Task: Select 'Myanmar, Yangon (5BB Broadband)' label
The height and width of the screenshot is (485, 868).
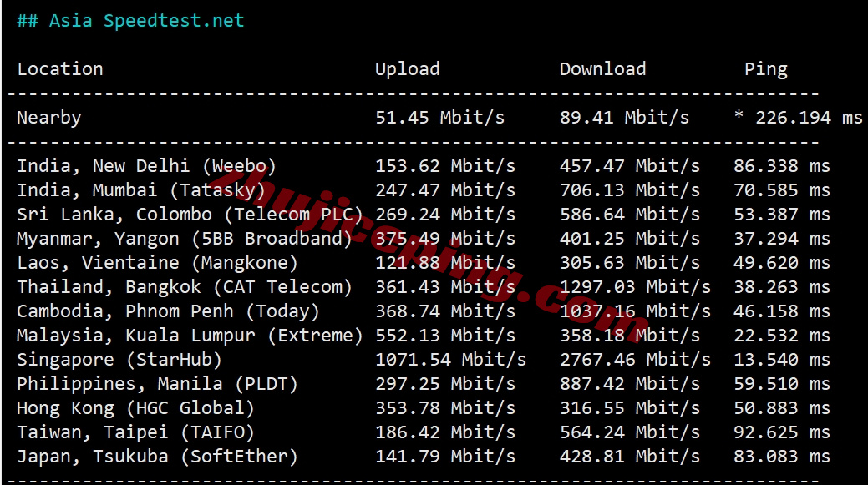Action: pyautogui.click(x=185, y=239)
